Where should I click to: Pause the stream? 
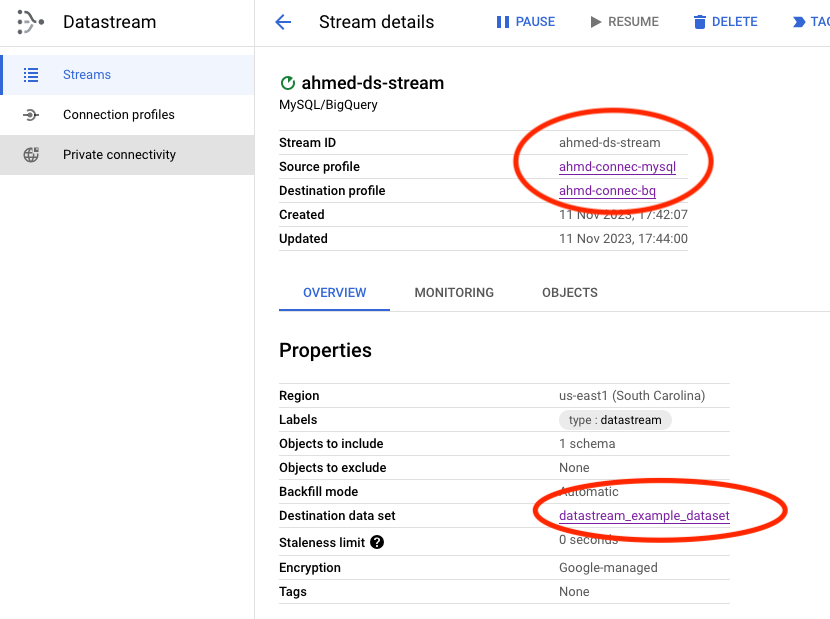coord(526,22)
